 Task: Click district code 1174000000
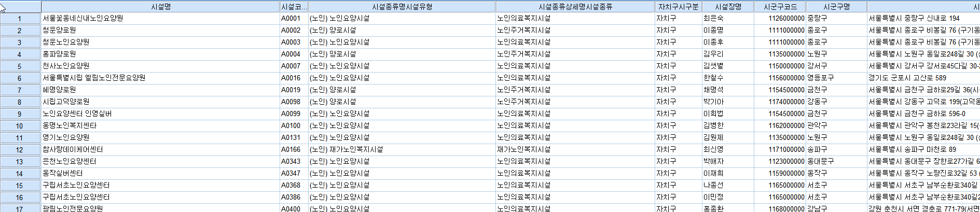click(780, 102)
